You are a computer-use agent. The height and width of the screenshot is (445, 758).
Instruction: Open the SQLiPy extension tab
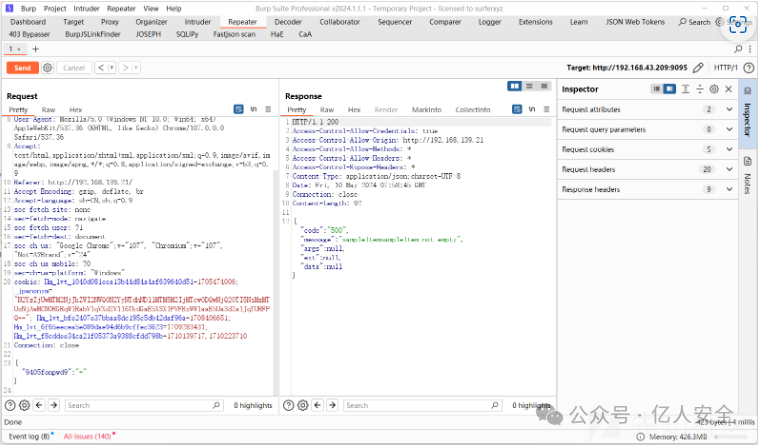187,34
